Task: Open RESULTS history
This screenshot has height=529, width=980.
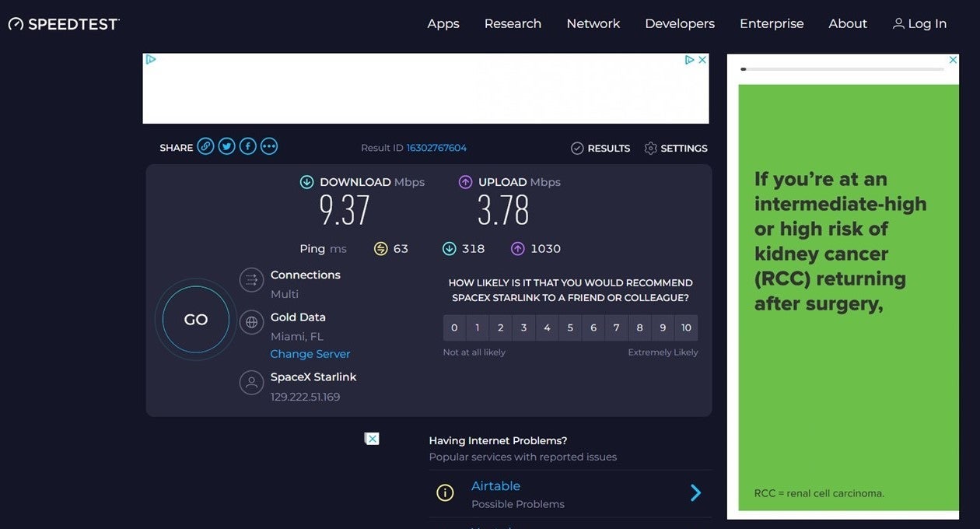Action: (600, 149)
